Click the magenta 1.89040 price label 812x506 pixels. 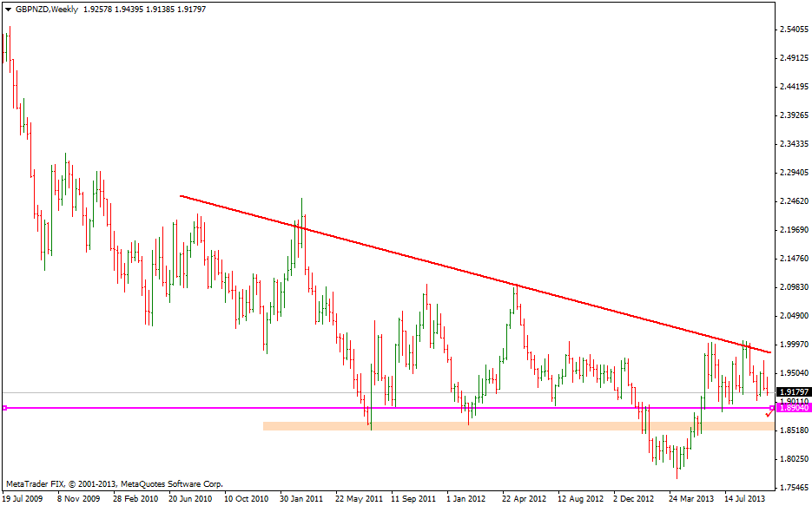tap(794, 407)
